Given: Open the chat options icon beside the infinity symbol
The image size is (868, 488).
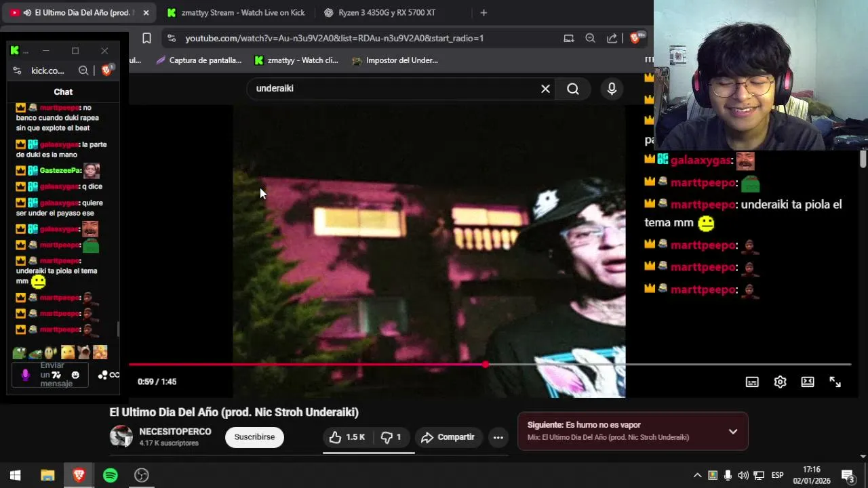Looking at the screenshot, I should pyautogui.click(x=102, y=375).
